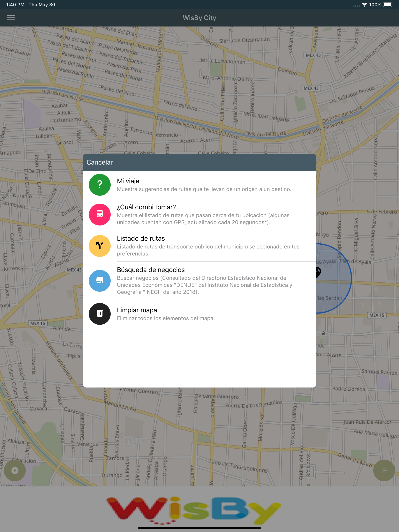Viewport: 399px width, 532px height.
Task: Click the 'Lic. Salvador Pineda' street label
Action: pos(352,94)
